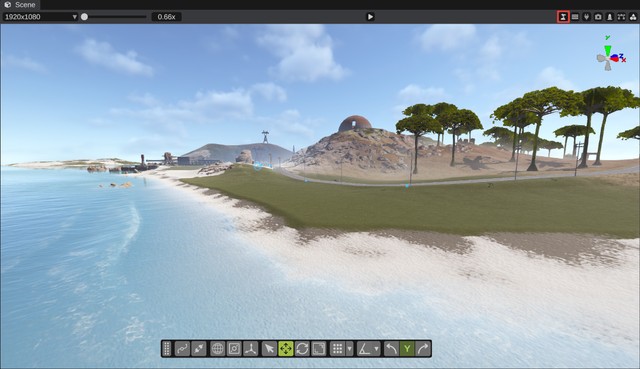Click the three-axis gizmo icon

[x=251, y=349]
